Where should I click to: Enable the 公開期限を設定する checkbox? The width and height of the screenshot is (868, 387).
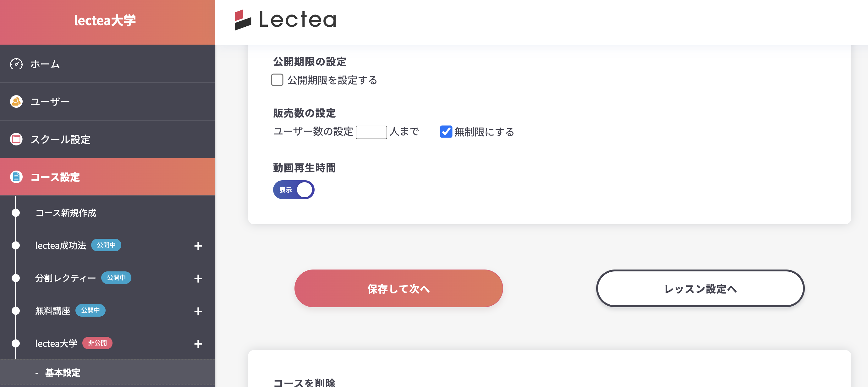(277, 80)
